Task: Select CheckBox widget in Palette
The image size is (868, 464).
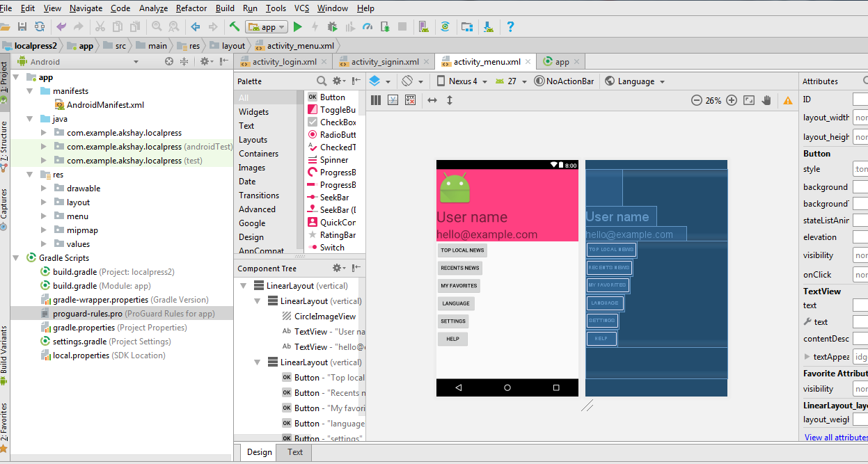Action: (x=332, y=122)
